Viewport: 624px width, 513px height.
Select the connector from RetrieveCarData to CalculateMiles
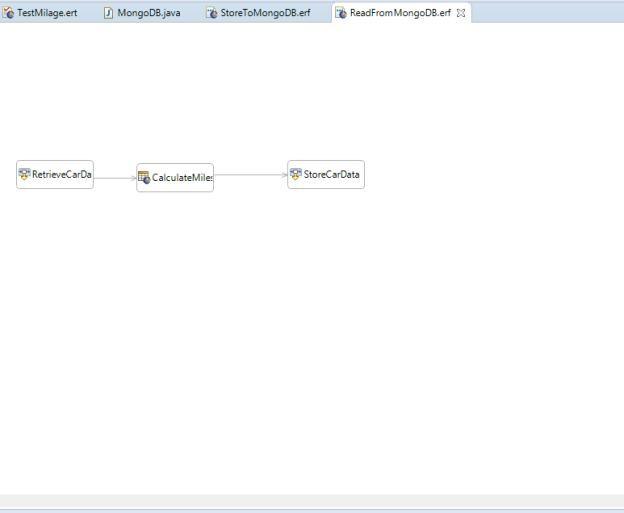click(115, 178)
